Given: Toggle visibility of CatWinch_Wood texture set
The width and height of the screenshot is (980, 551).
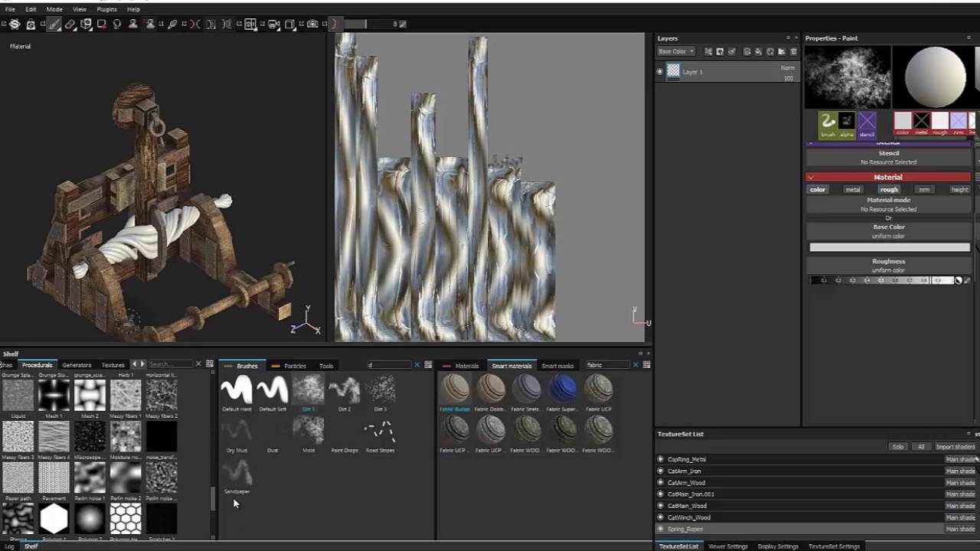Looking at the screenshot, I should coord(661,517).
